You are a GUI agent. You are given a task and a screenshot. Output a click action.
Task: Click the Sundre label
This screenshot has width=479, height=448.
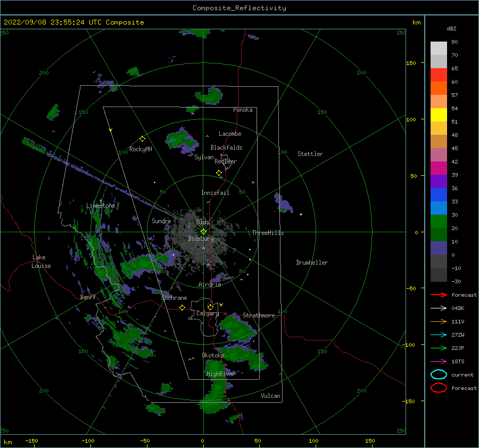click(x=161, y=221)
